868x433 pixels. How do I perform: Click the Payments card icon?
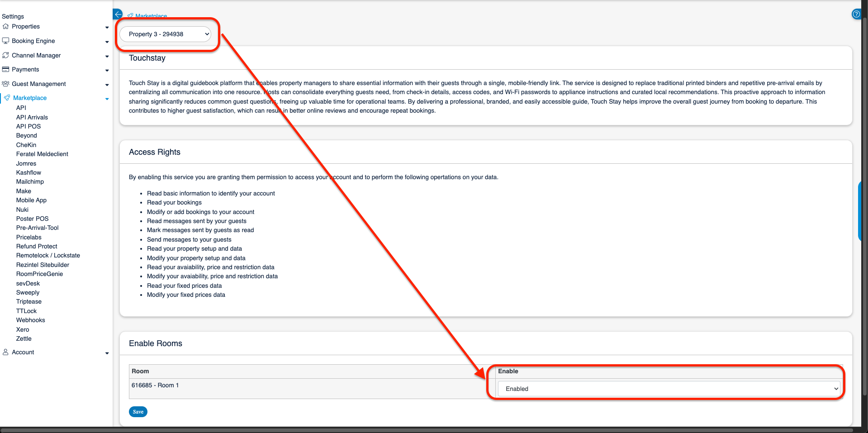click(6, 69)
